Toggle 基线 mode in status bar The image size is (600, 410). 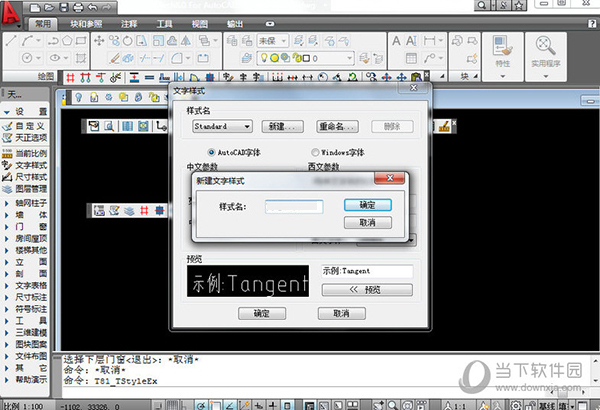tap(547, 405)
